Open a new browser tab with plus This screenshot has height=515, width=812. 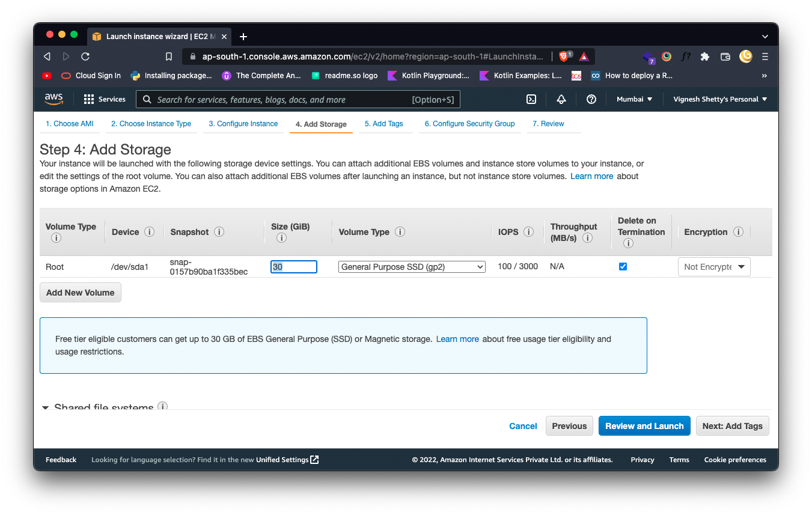pos(243,37)
